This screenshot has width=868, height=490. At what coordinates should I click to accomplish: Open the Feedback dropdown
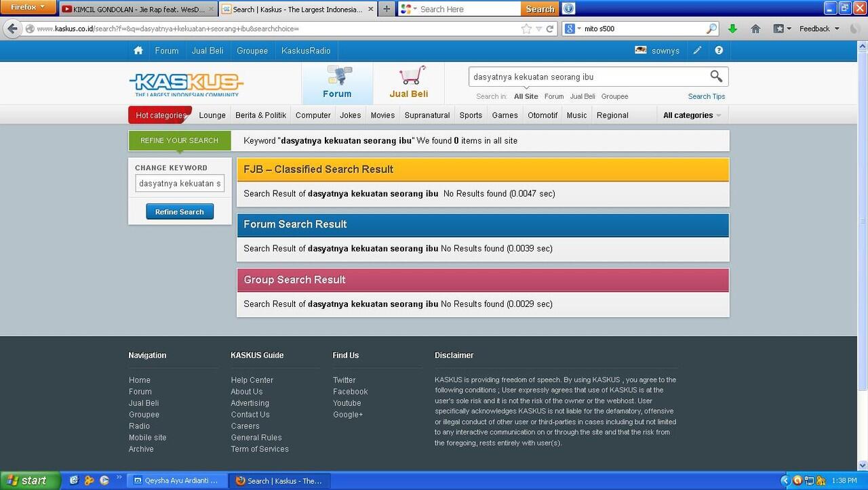819,28
